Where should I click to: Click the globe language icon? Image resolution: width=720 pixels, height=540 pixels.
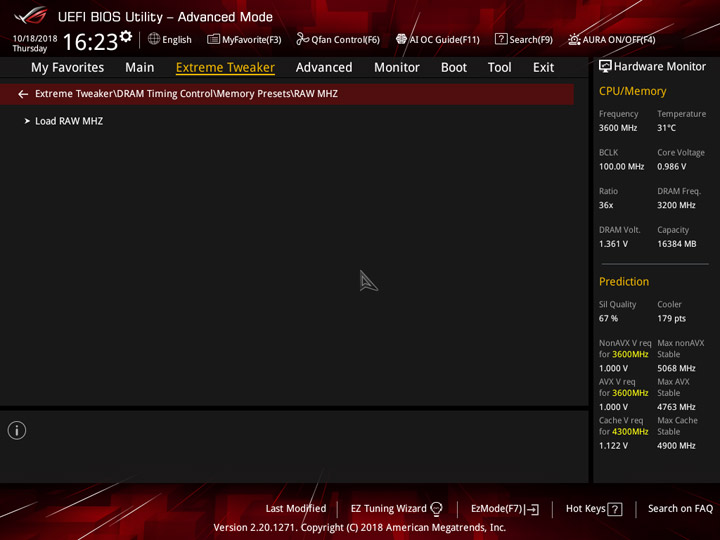(154, 39)
